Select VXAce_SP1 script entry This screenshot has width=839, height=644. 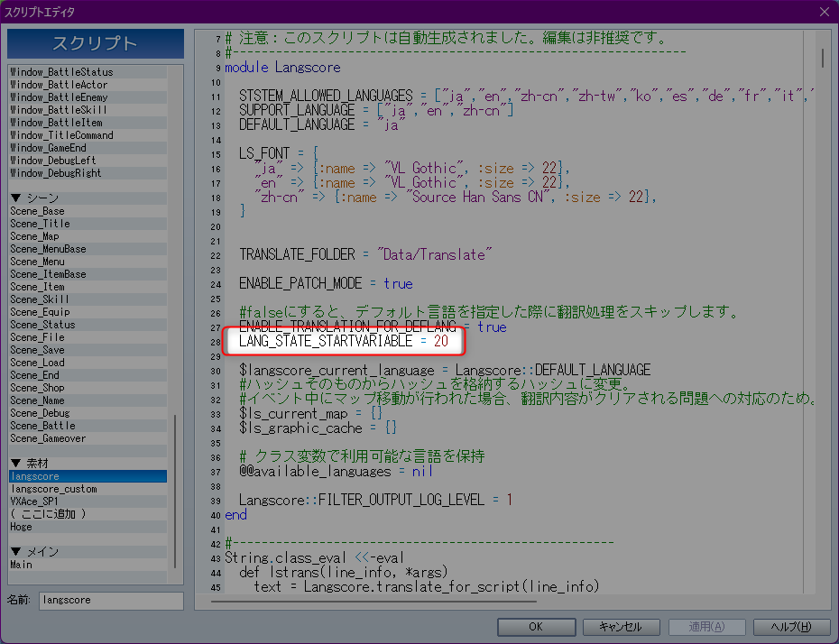88,501
